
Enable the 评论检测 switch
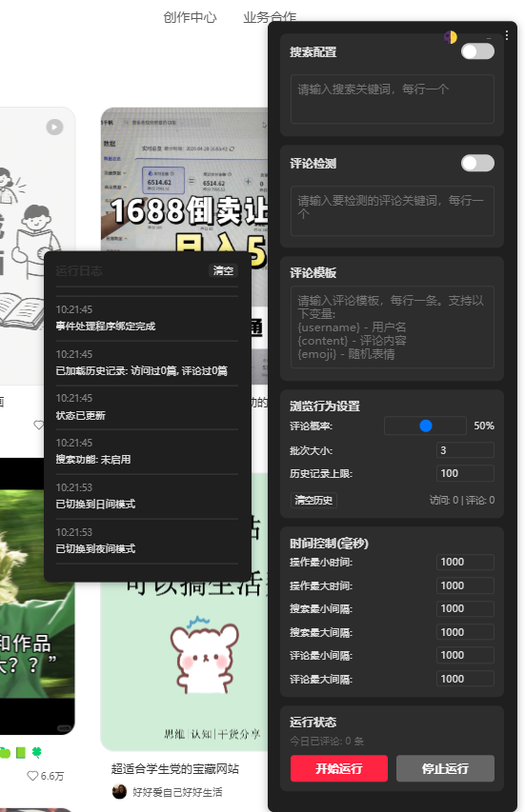(477, 163)
